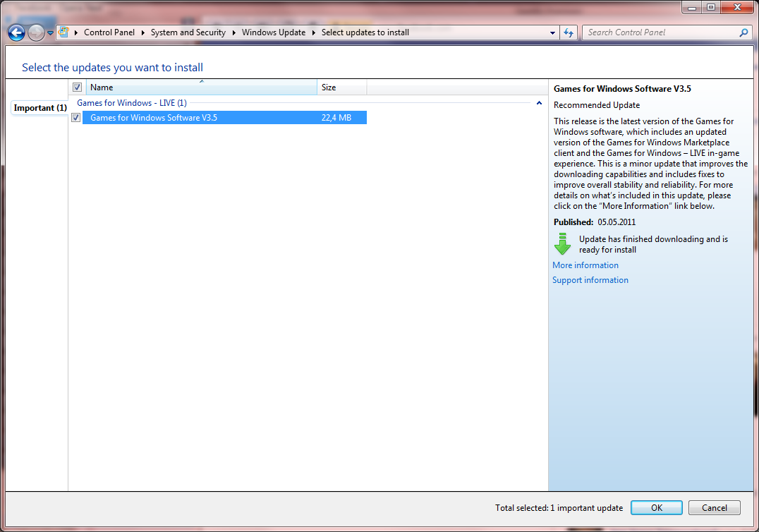Click the greyed Forward arrow button
The width and height of the screenshot is (759, 532).
pos(36,32)
